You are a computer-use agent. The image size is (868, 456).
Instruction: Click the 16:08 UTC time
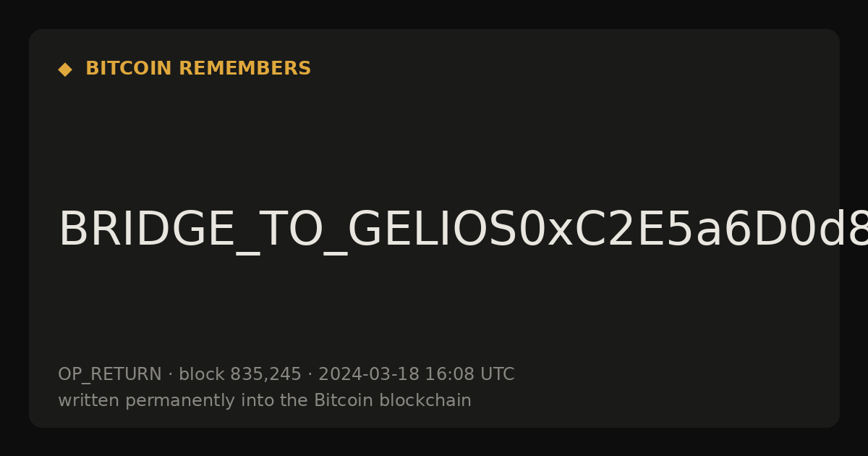point(469,375)
